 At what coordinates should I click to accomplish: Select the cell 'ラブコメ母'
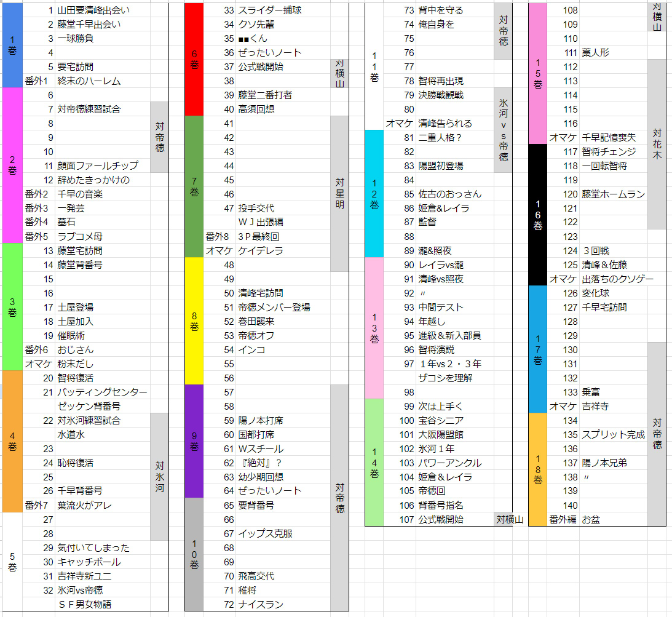coord(103,237)
